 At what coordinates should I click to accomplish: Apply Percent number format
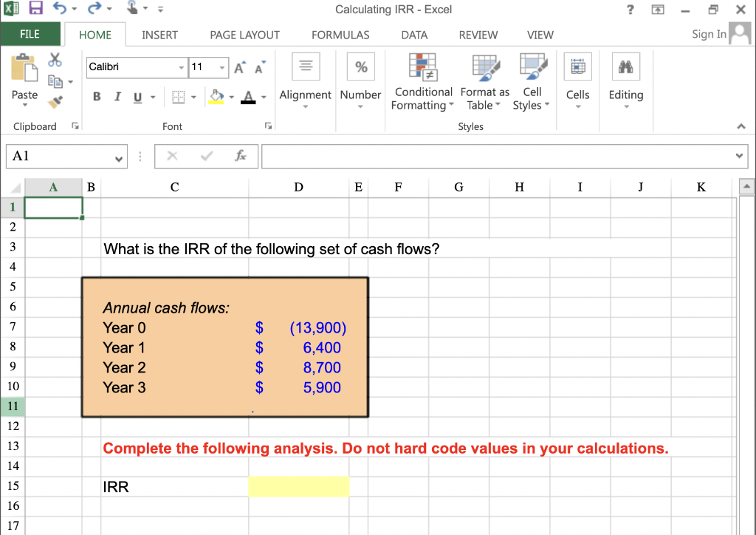point(360,67)
